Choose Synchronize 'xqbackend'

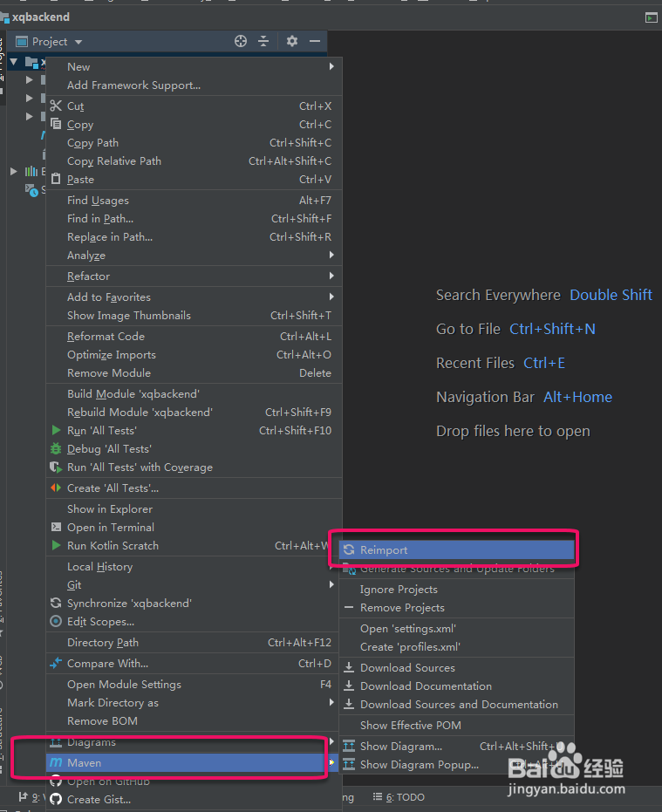[129, 603]
